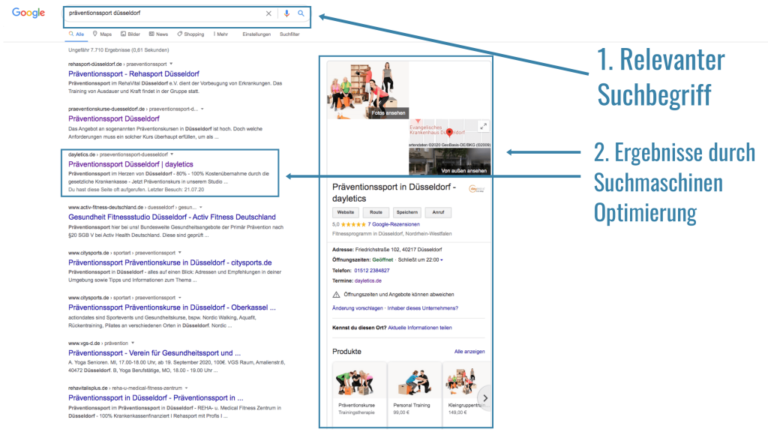Open Präventionskurse in Düsseldorf - Oberkassel result
The width and height of the screenshot is (768, 432).
click(172, 308)
